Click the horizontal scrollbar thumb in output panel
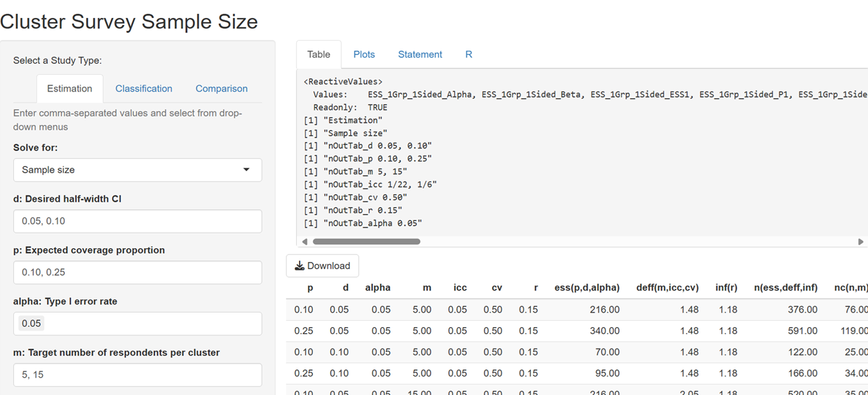Screen dimensions: 868x395 (366, 242)
